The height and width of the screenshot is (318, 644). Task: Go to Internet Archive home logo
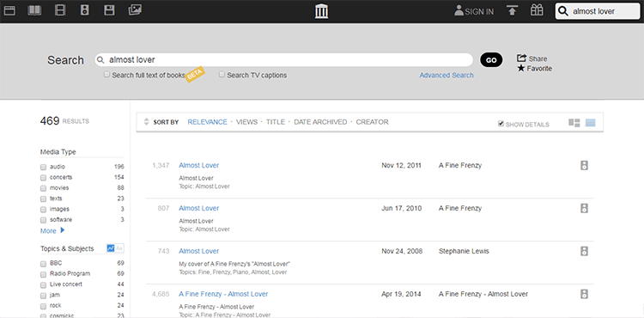coord(322,11)
